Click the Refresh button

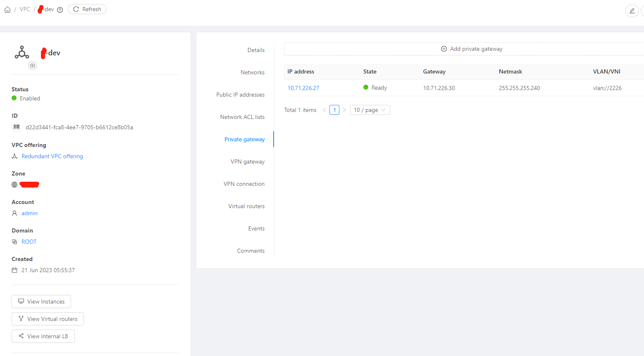tap(87, 9)
